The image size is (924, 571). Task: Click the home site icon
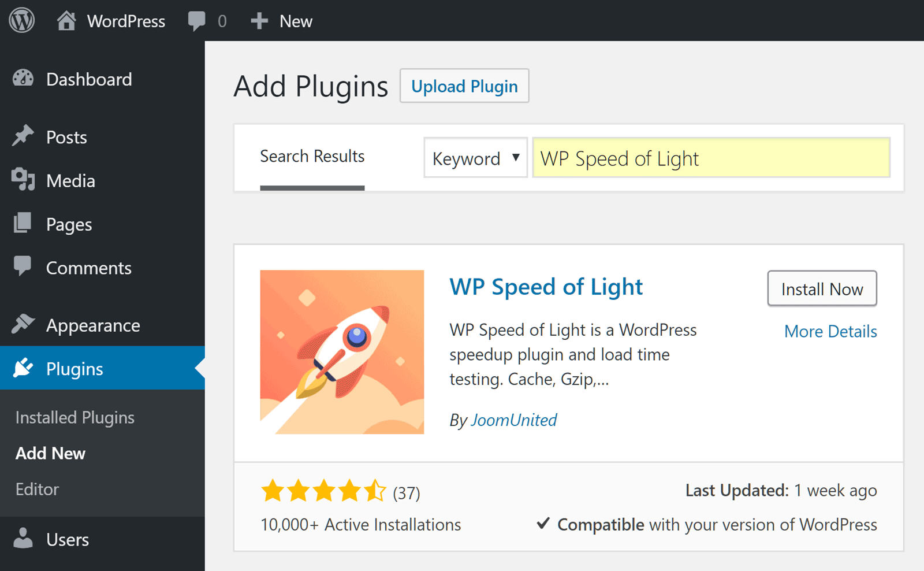(66, 21)
